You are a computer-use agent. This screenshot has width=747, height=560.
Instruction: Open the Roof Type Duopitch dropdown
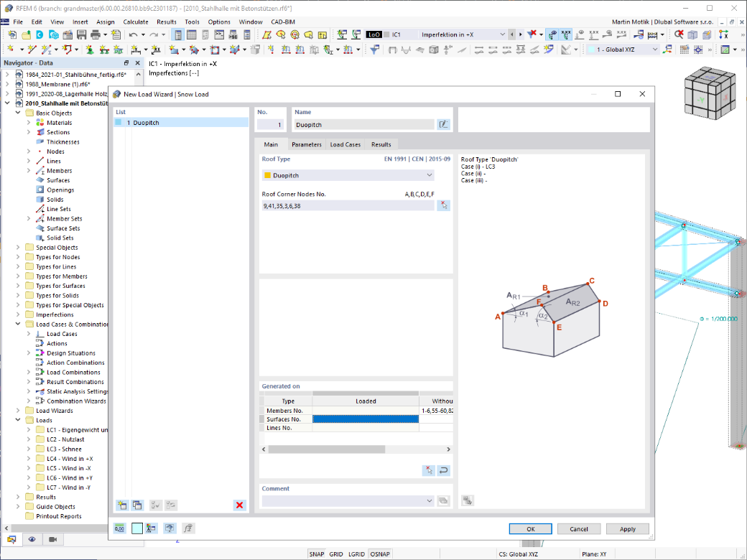point(348,175)
